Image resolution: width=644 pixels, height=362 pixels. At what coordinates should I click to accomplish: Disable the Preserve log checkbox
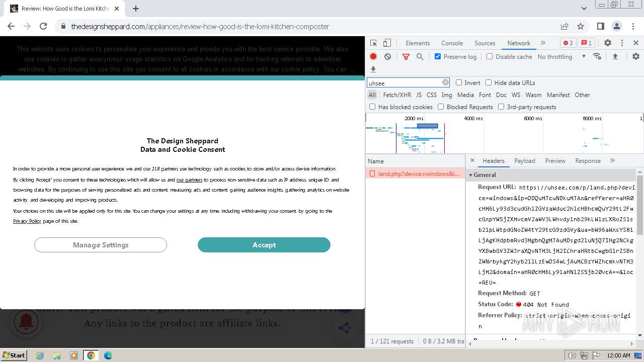[438, 56]
